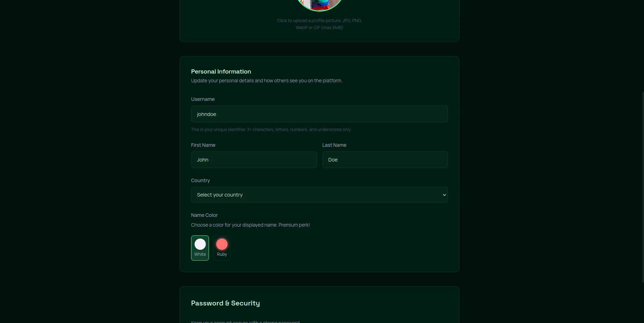Click the Username label
The image size is (644, 323).
pyautogui.click(x=203, y=99)
